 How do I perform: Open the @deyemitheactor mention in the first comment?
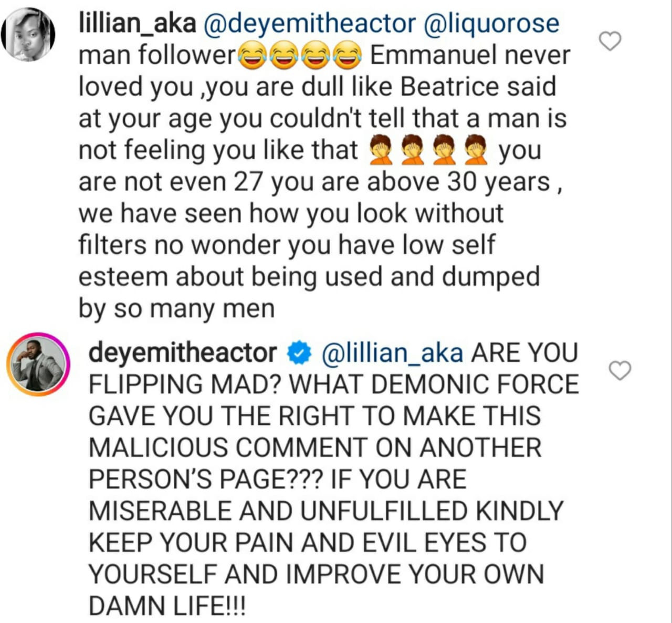309,24
